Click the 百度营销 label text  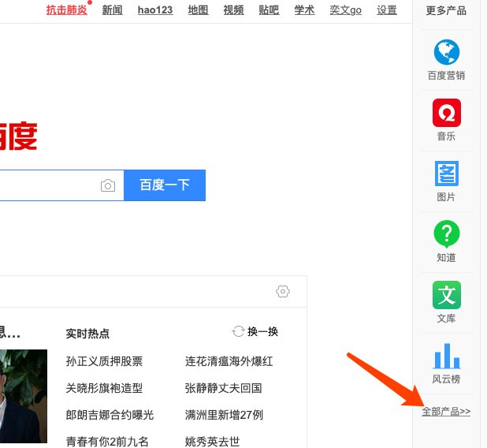[x=446, y=76]
